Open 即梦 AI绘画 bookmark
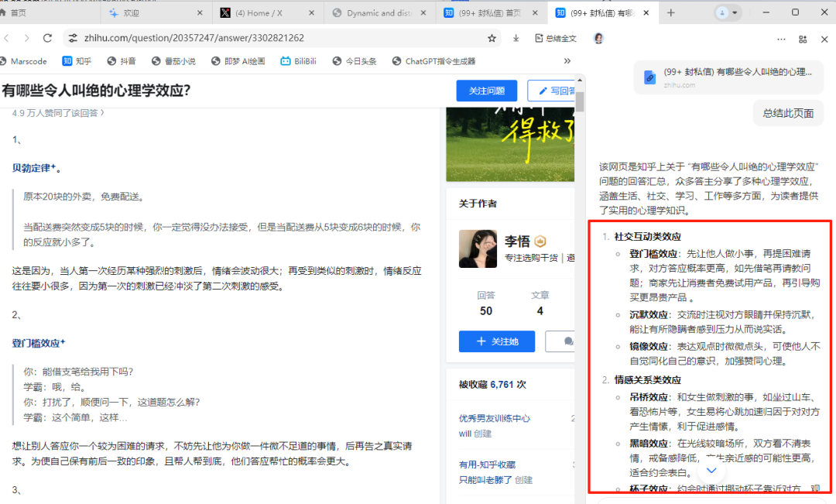Screen dimensions: 836x504 click(x=238, y=61)
